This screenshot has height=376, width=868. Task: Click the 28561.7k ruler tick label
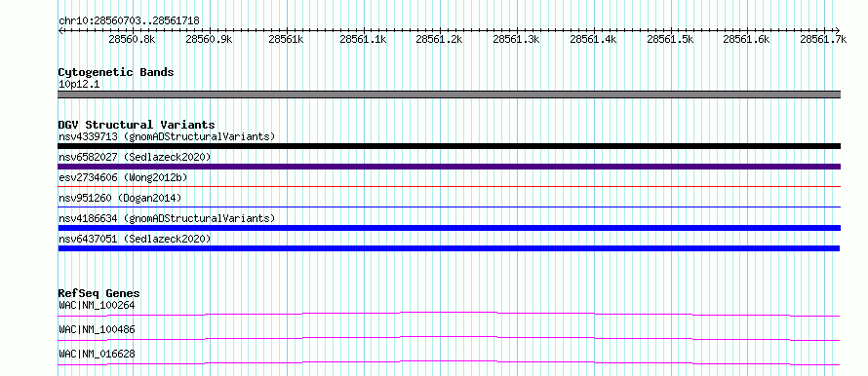(x=823, y=40)
